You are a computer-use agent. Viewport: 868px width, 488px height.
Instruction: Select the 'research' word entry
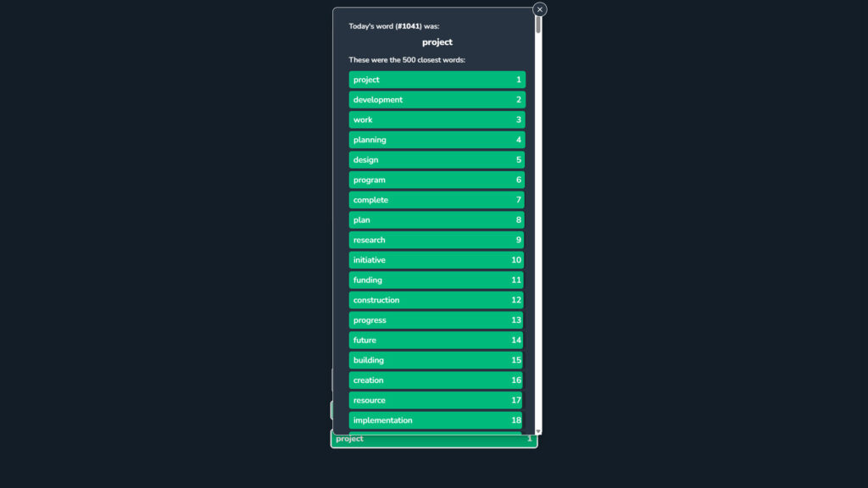click(x=437, y=240)
